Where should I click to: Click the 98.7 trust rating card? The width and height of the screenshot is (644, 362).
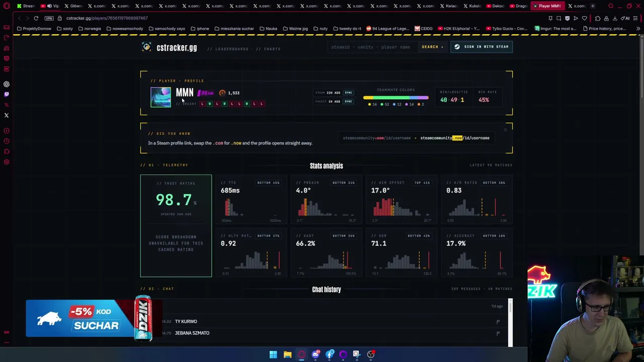[x=176, y=226]
